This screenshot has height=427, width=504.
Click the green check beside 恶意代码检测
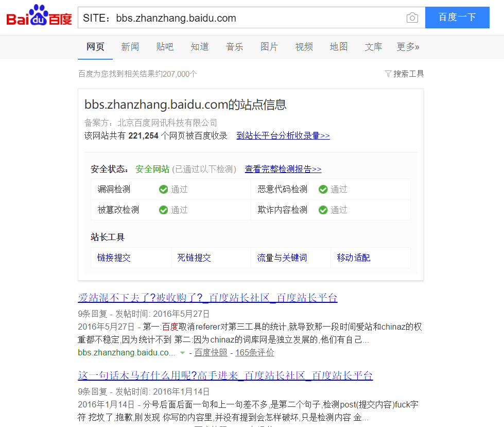323,190
